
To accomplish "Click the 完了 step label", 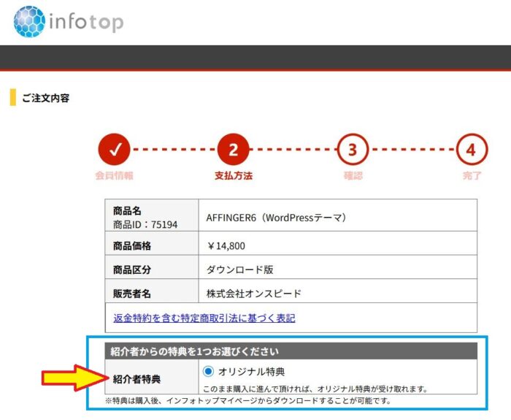I will tap(472, 176).
